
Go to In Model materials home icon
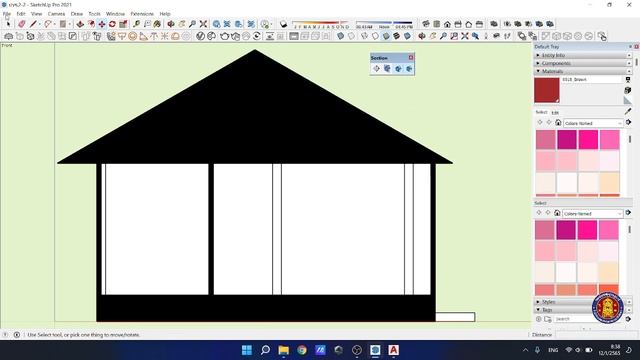(x=558, y=122)
